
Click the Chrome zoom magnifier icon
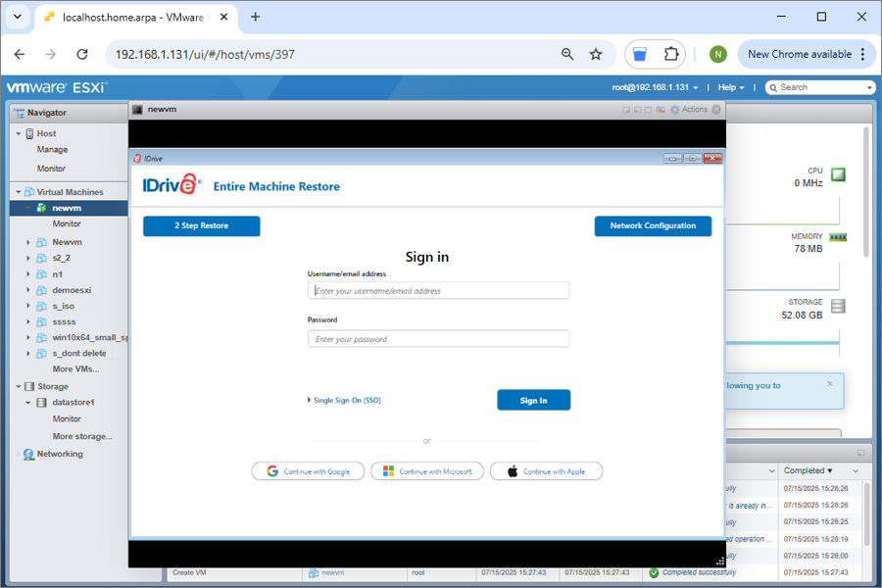[x=567, y=55]
